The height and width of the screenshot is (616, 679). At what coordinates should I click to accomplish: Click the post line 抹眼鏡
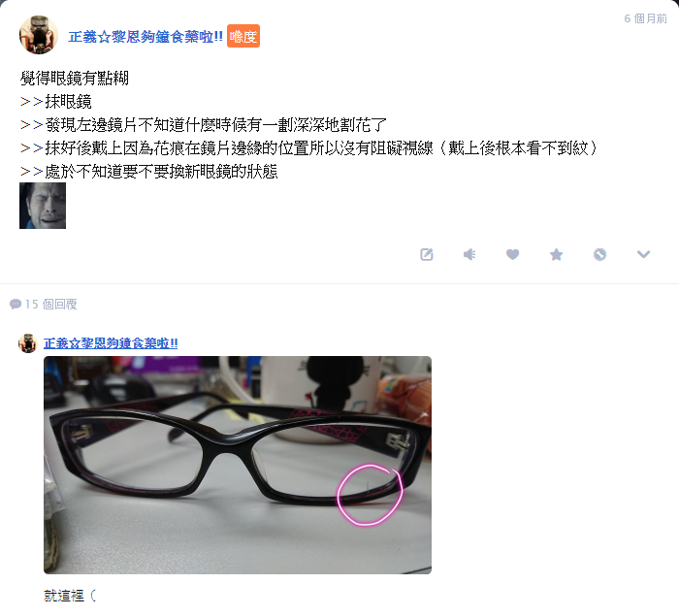[x=69, y=101]
